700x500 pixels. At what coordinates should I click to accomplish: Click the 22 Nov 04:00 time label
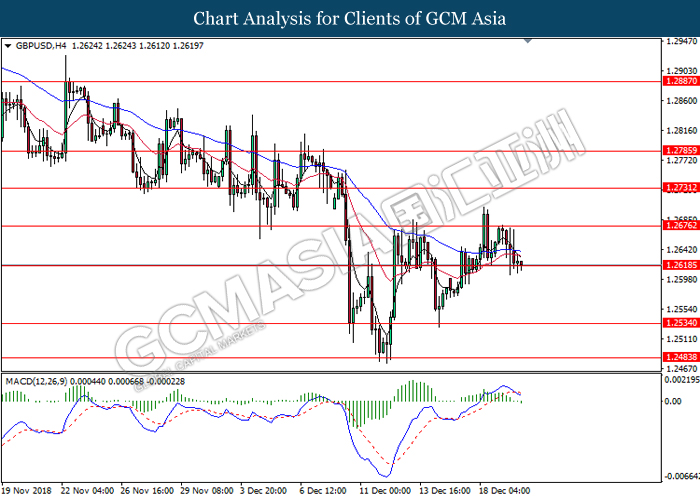[88, 491]
